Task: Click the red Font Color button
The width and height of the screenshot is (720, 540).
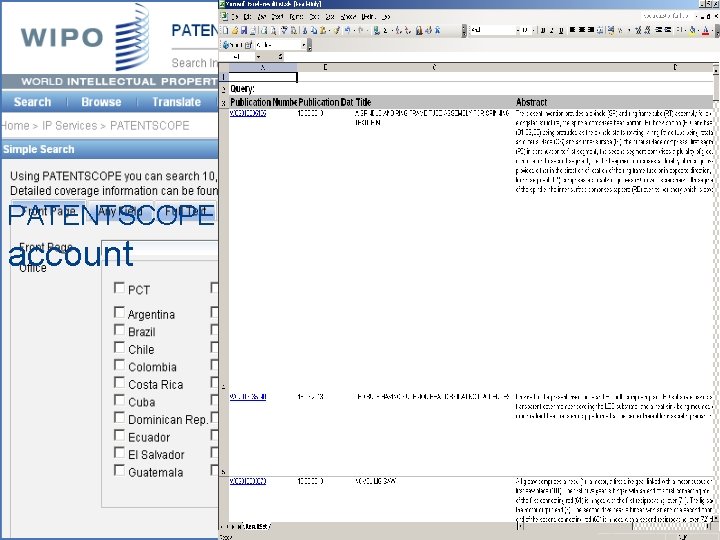Action: pos(705,30)
